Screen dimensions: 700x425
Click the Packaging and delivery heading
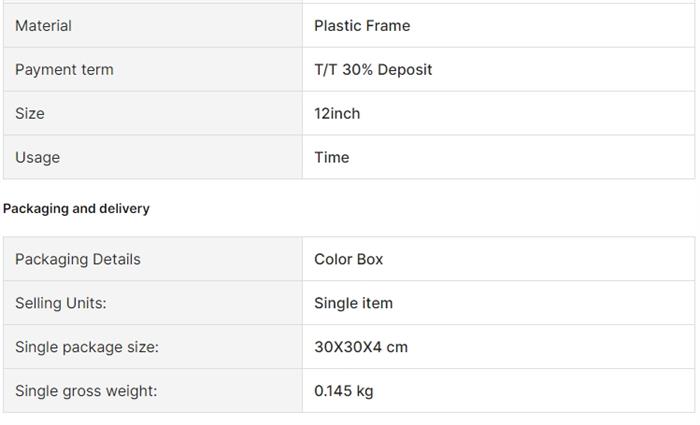coord(76,208)
